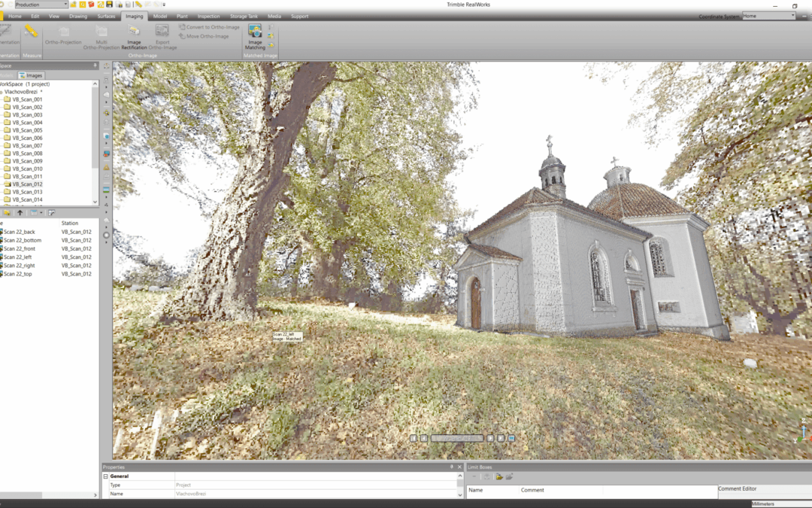Open the Image Rectification tool
Image resolution: width=812 pixels, height=508 pixels.
(x=134, y=32)
